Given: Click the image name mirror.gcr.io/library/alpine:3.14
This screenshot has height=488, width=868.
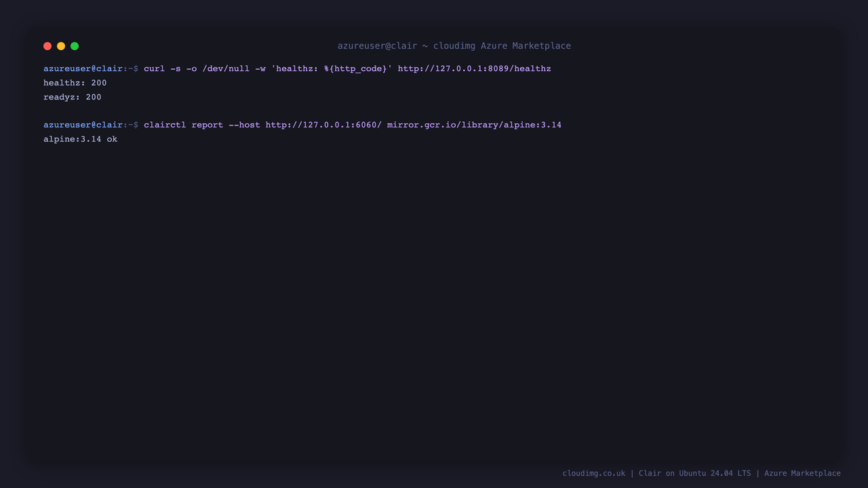Looking at the screenshot, I should [474, 125].
